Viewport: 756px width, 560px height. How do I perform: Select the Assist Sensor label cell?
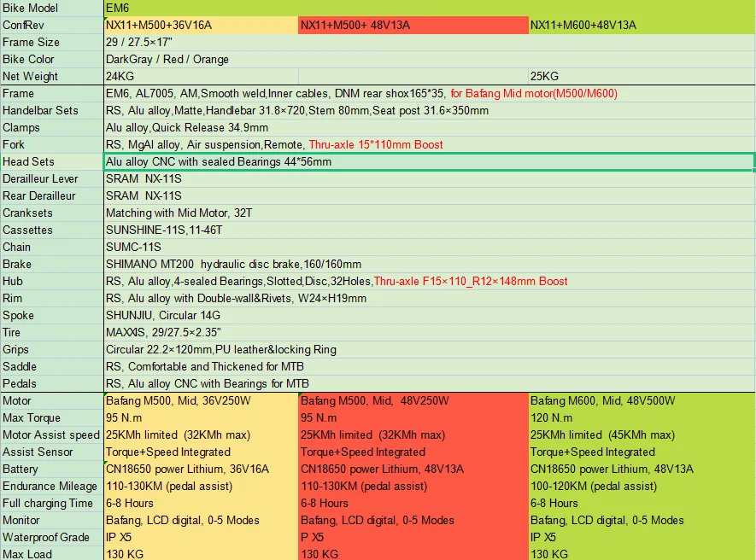(x=51, y=452)
